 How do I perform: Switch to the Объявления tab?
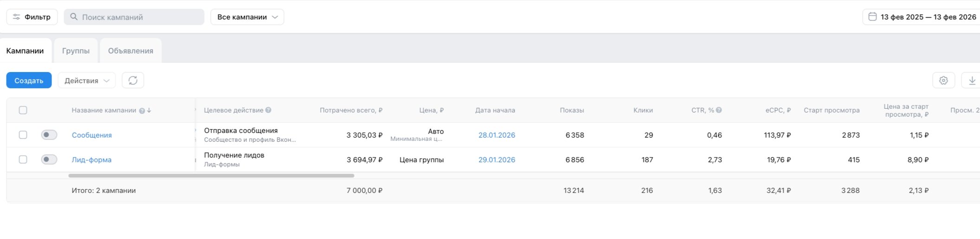(x=130, y=51)
